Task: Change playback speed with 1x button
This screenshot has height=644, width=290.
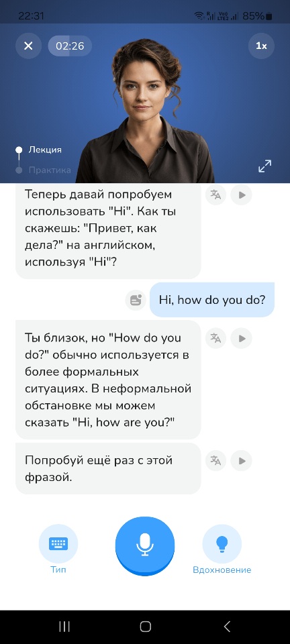Action: (261, 46)
